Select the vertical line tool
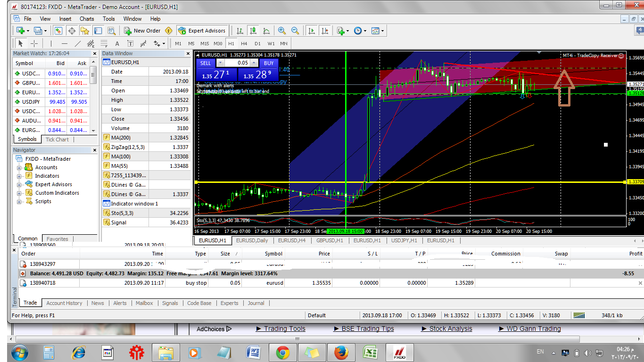This screenshot has height=362, width=644. point(52,43)
